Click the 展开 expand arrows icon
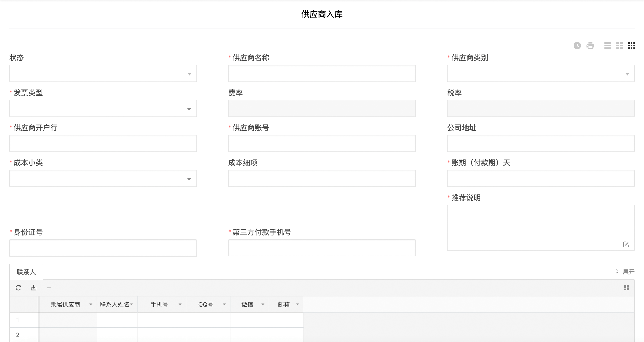 (617, 272)
